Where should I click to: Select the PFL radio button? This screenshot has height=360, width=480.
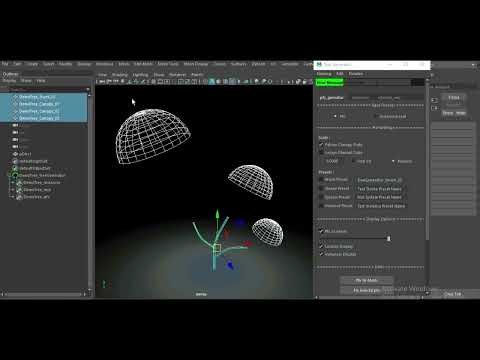[x=335, y=116]
